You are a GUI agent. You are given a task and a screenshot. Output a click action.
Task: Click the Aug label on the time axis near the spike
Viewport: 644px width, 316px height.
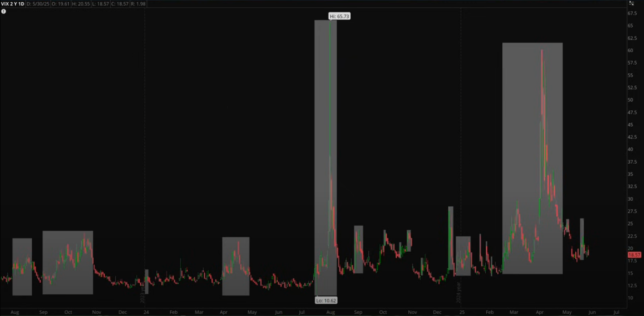(330, 312)
